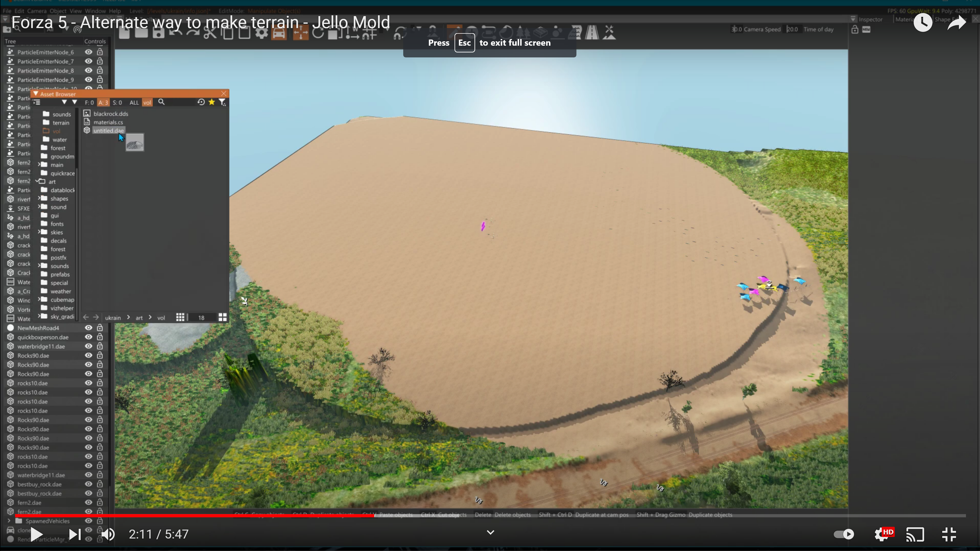Play the video
The image size is (980, 551).
[36, 534]
